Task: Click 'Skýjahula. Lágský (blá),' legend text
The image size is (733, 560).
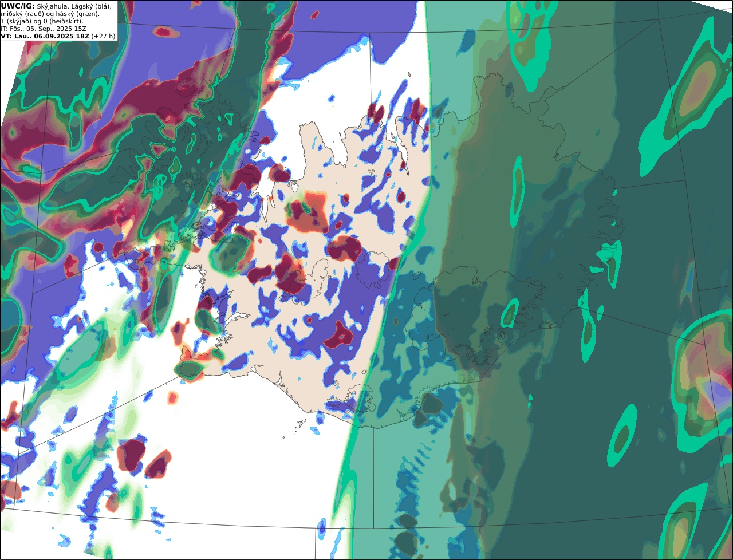Action: (74, 6)
